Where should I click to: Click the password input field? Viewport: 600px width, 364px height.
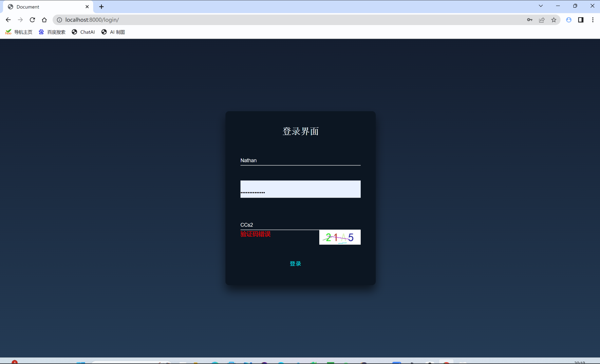coord(300,189)
